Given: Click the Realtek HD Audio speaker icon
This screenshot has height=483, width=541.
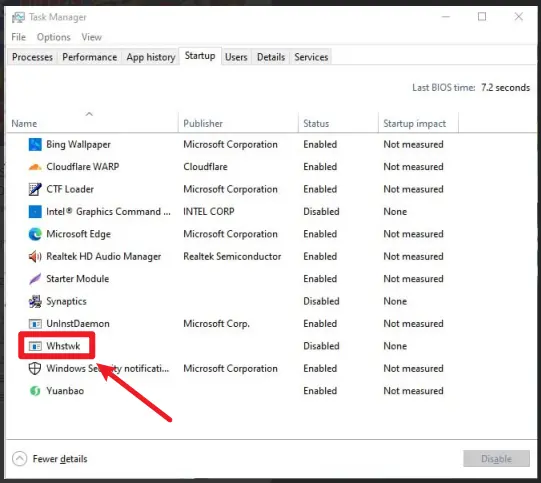Looking at the screenshot, I should tap(35, 257).
